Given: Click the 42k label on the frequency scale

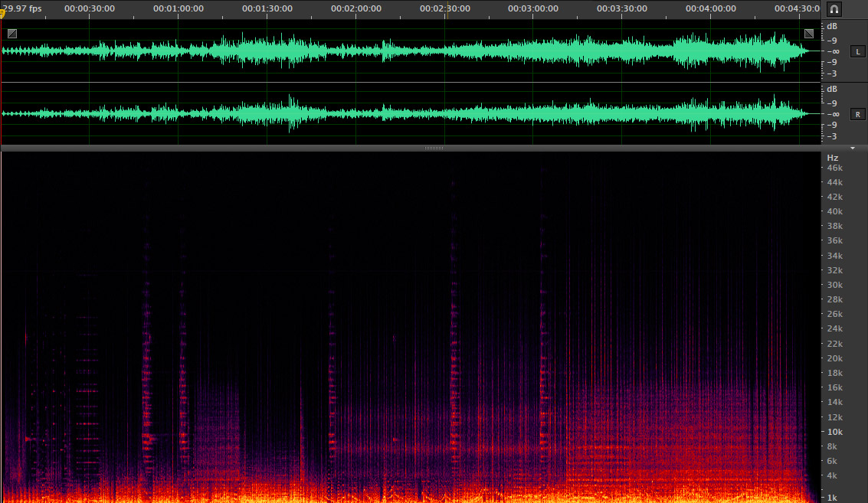Looking at the screenshot, I should [x=835, y=197].
